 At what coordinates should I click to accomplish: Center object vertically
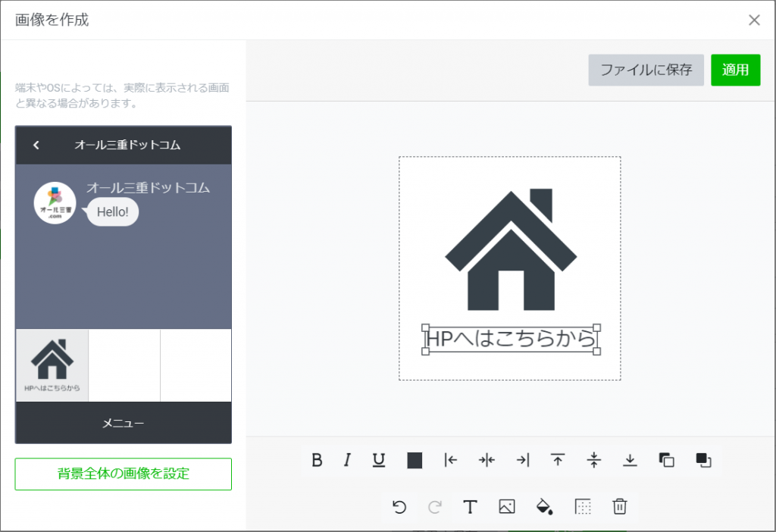pos(594,460)
